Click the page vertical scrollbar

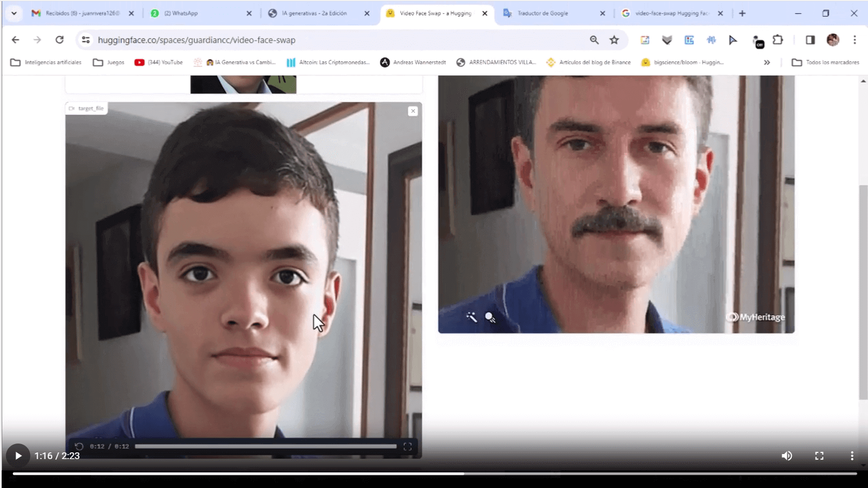click(863, 292)
